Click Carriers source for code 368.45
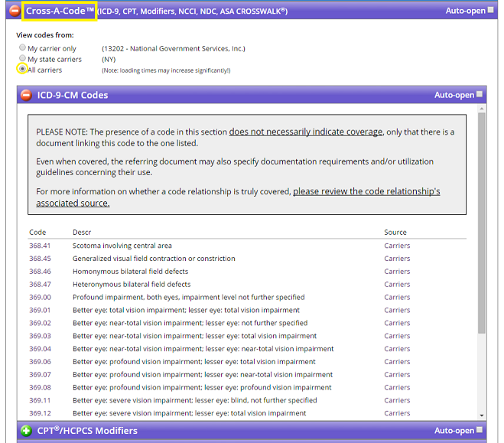Viewport: 504px width, 443px height. point(397,259)
